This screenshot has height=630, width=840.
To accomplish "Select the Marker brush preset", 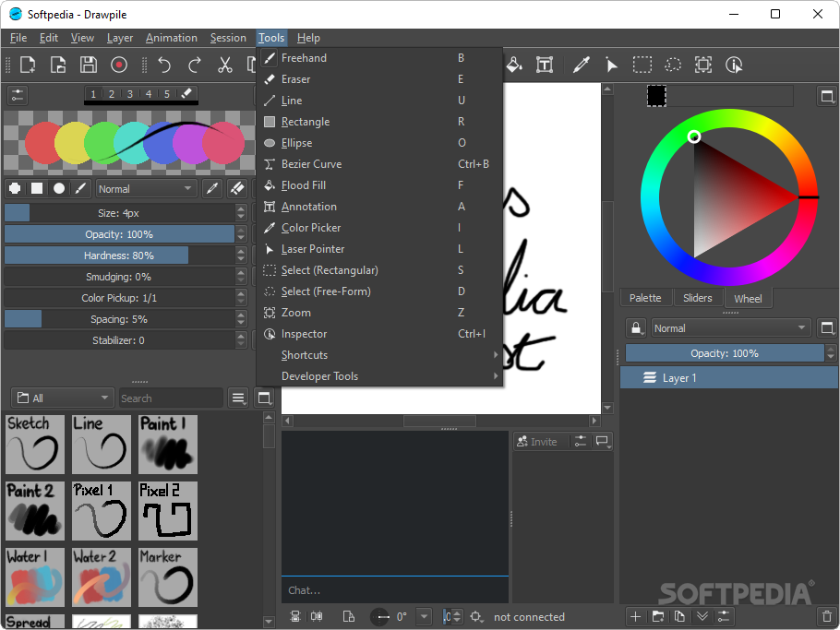I will (168, 577).
